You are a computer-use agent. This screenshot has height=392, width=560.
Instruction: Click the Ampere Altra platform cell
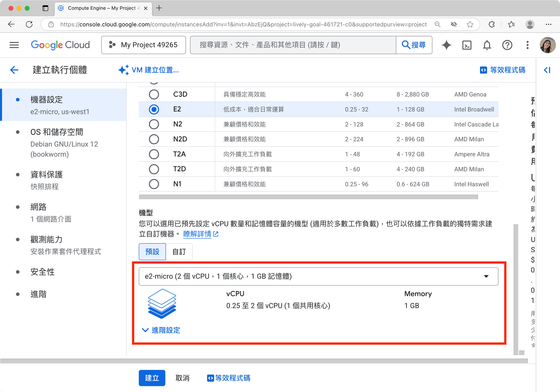[472, 154]
